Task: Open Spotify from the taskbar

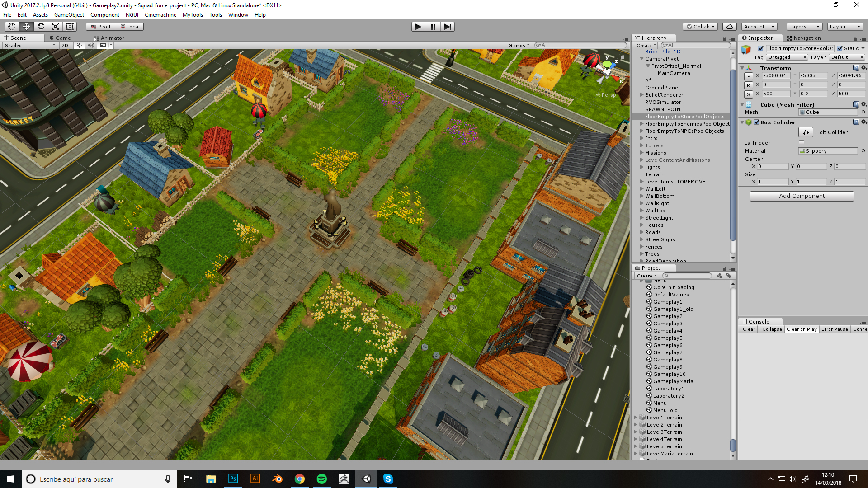Action: click(322, 479)
